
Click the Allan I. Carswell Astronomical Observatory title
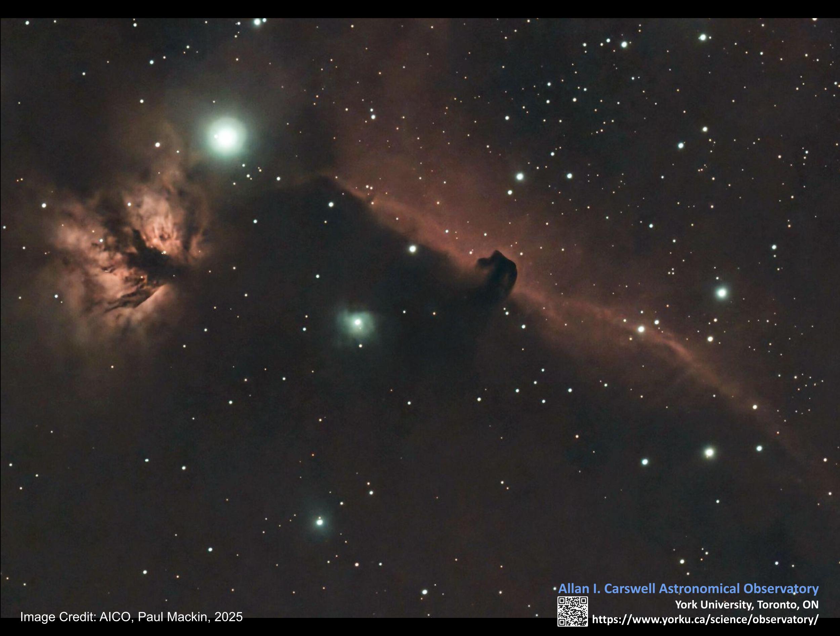click(688, 589)
